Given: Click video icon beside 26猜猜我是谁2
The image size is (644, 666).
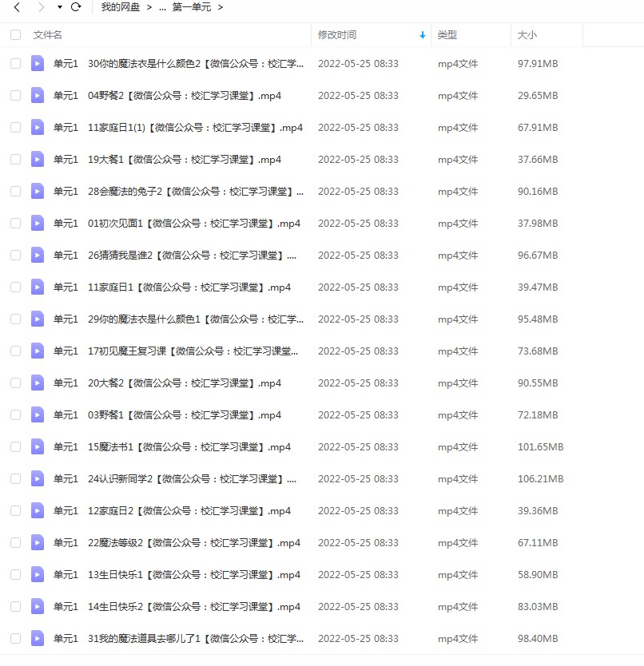Looking at the screenshot, I should [x=38, y=255].
